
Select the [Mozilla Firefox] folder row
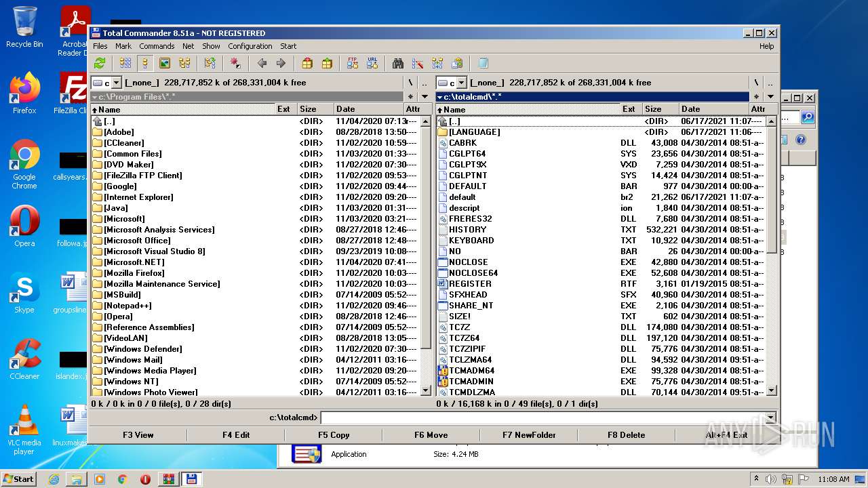click(256, 273)
